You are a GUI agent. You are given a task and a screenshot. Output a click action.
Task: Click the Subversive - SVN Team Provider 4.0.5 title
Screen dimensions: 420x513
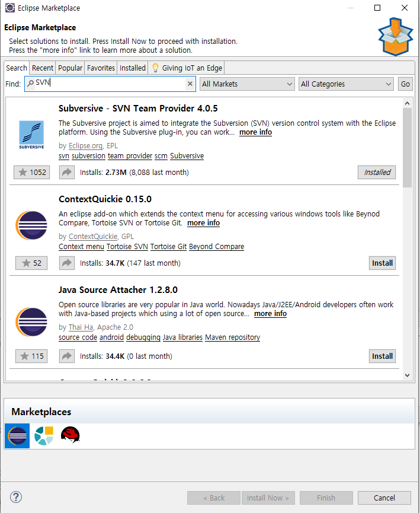pos(138,109)
